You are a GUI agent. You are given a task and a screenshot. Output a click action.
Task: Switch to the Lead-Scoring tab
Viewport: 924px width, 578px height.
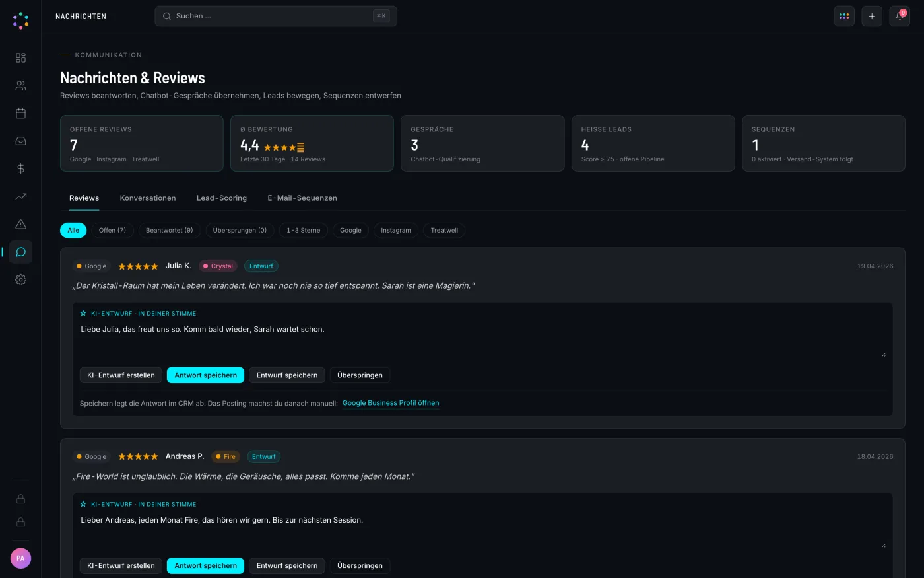(222, 198)
